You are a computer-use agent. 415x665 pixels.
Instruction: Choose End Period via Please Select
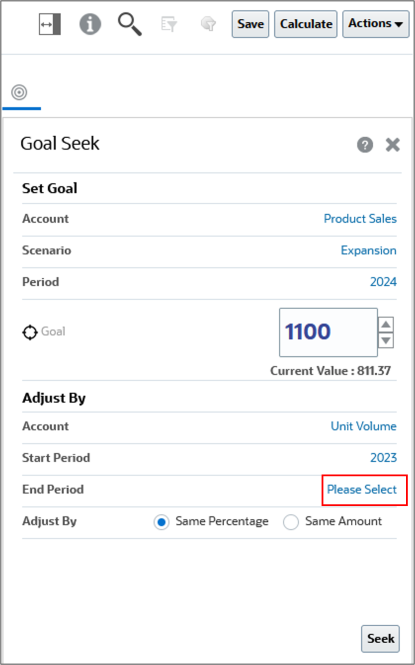coord(362,489)
